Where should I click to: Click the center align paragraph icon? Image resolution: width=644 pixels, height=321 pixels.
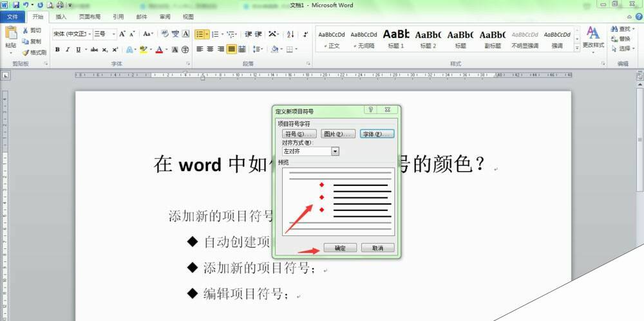(x=209, y=50)
